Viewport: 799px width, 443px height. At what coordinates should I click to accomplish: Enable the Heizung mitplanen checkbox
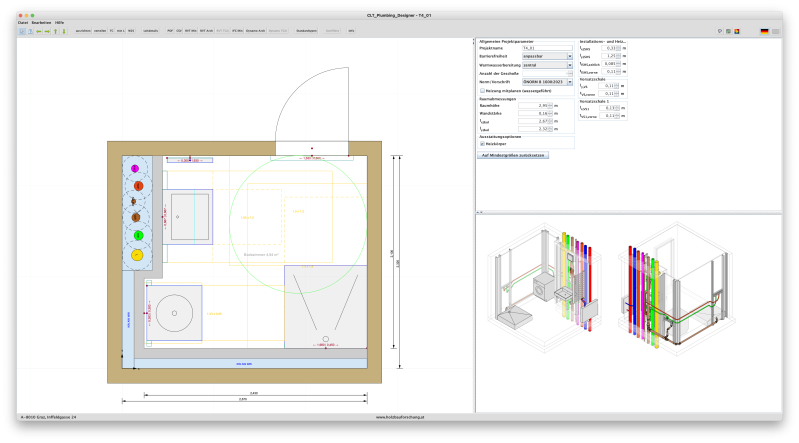483,90
